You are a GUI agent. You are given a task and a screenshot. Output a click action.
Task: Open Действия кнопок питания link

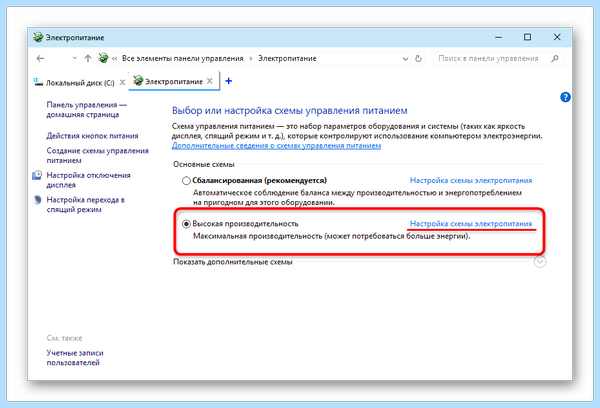click(92, 136)
